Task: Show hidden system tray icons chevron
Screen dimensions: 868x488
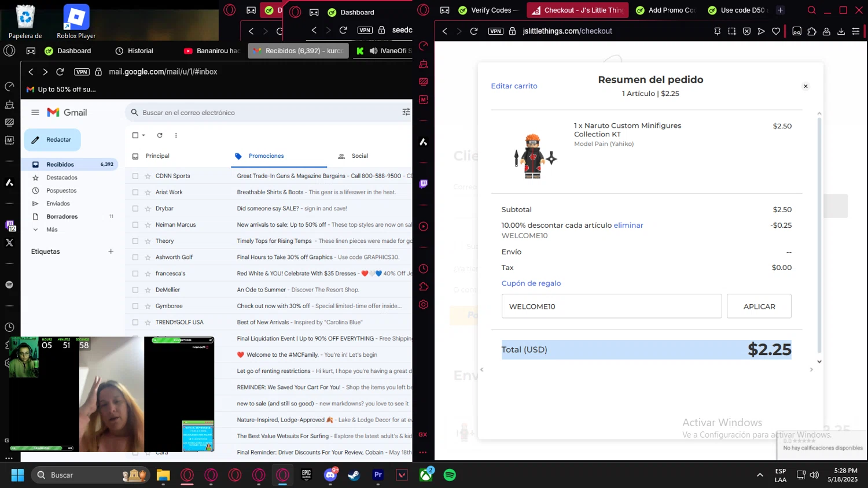Action: (760, 475)
